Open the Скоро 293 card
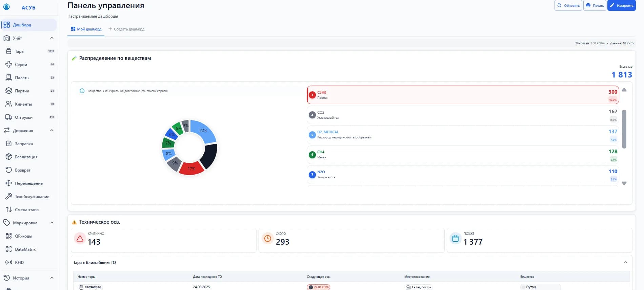This screenshot has height=290, width=644. (x=351, y=240)
